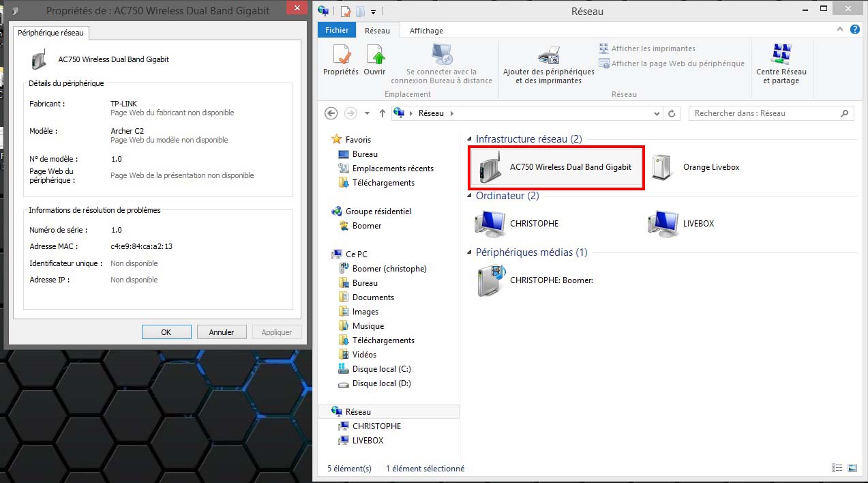868x483 pixels.
Task: Open Documents folder in sidebar
Action: click(x=367, y=297)
